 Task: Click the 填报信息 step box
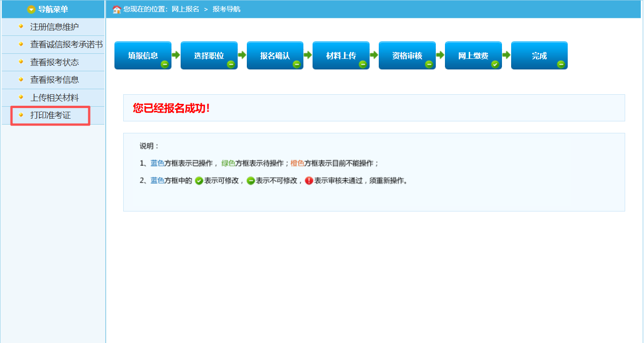click(142, 56)
